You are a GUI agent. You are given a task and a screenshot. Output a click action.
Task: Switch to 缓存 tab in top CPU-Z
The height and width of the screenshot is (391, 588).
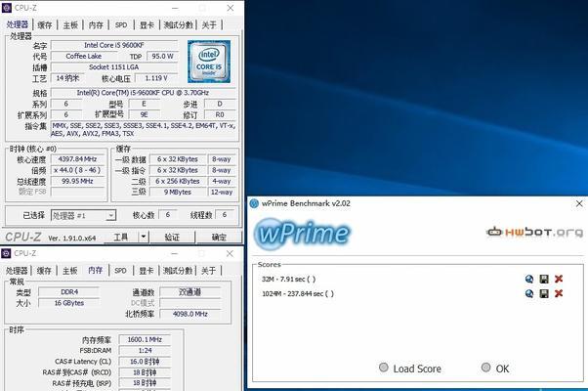(x=45, y=25)
